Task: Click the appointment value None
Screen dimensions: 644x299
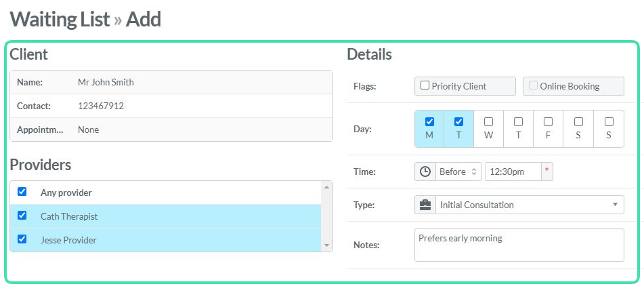Action: (x=88, y=130)
